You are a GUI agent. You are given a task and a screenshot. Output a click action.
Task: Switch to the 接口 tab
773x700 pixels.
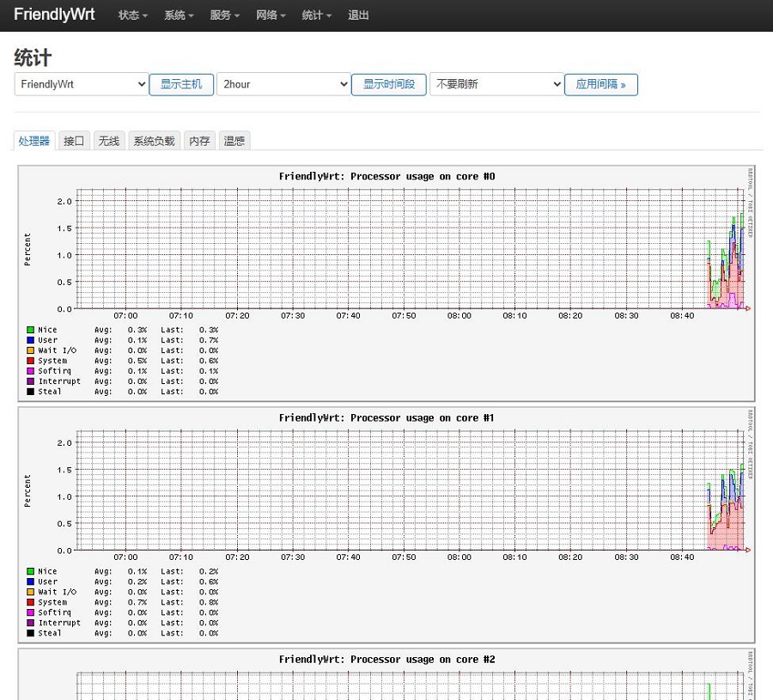(74, 141)
